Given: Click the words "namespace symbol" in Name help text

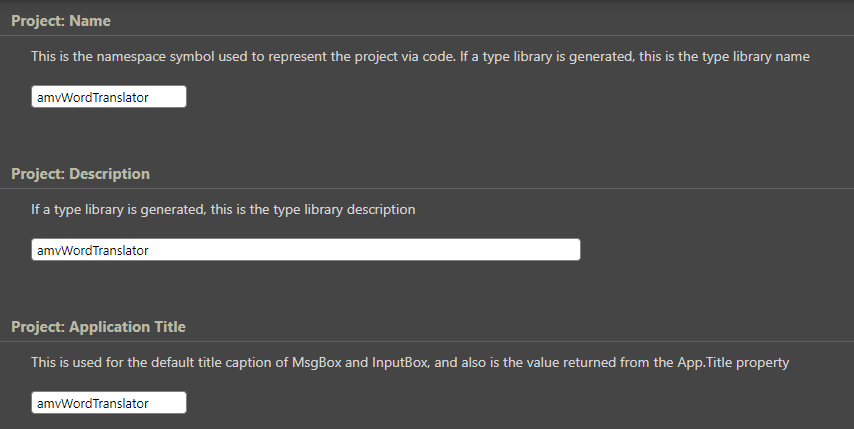Looking at the screenshot, I should coord(164,57).
